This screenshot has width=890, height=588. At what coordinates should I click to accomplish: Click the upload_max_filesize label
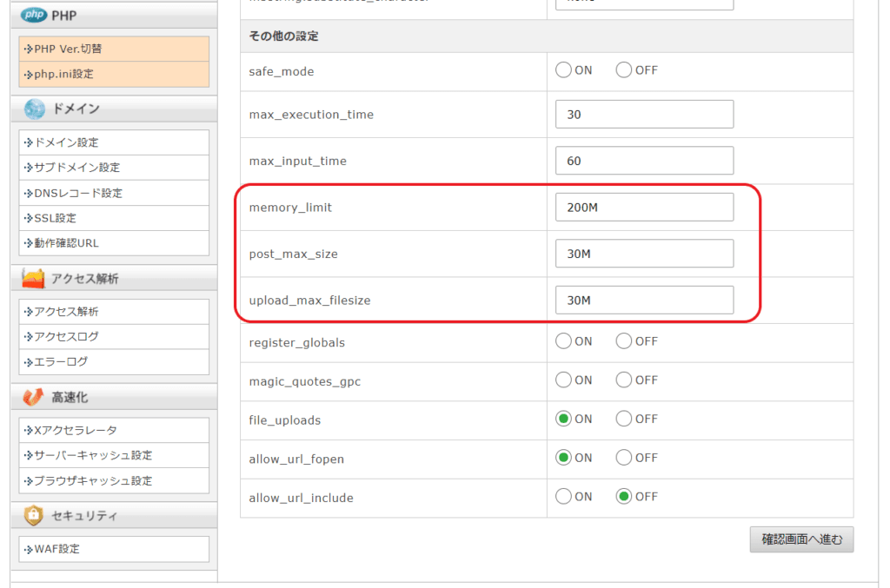coord(309,301)
